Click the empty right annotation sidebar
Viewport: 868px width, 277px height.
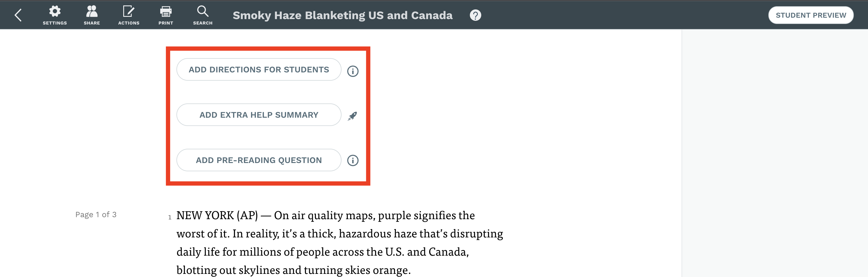775,153
